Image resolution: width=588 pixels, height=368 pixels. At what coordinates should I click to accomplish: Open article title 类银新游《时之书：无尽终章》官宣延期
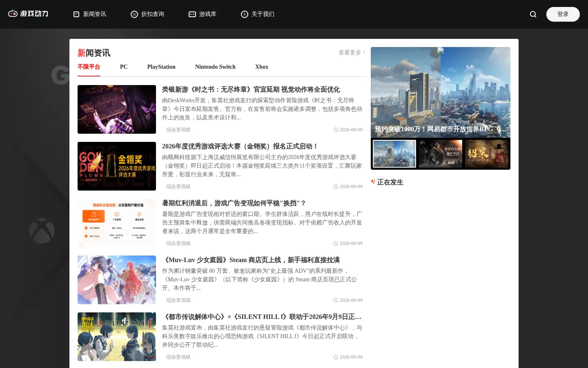(x=251, y=90)
